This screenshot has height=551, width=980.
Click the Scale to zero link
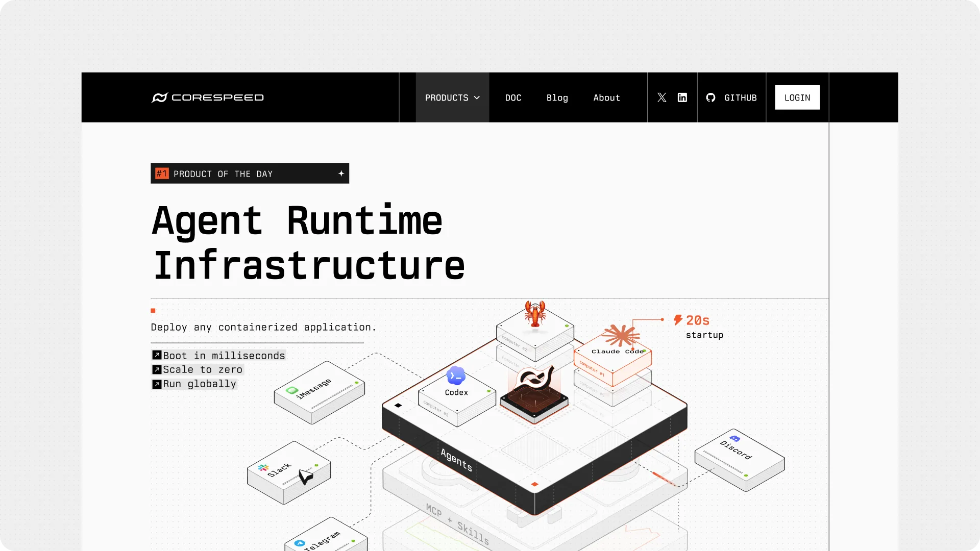click(x=203, y=369)
